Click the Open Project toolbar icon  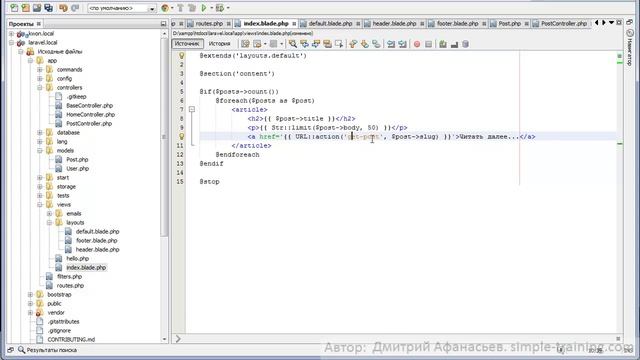37,8
